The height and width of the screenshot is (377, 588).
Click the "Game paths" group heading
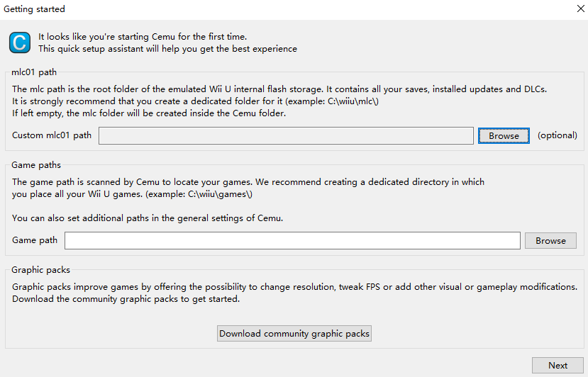(36, 165)
